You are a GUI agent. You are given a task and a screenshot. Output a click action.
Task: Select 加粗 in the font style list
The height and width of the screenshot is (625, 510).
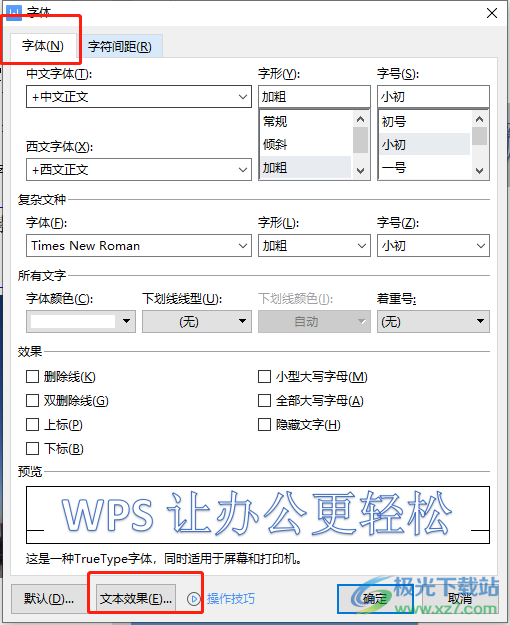(x=305, y=167)
